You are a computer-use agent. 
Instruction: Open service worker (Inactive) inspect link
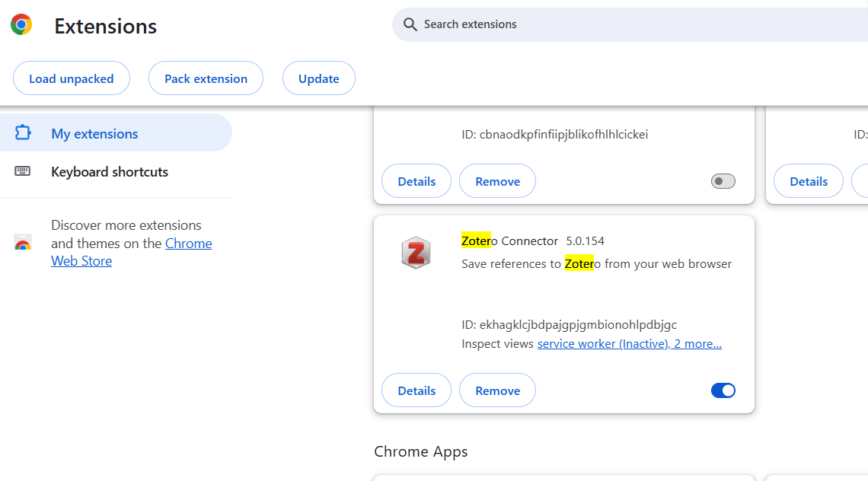630,344
